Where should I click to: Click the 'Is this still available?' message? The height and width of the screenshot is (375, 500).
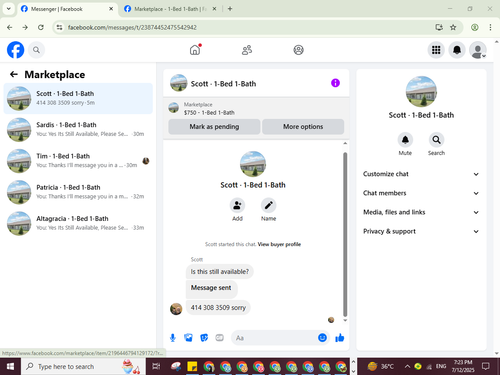220,272
